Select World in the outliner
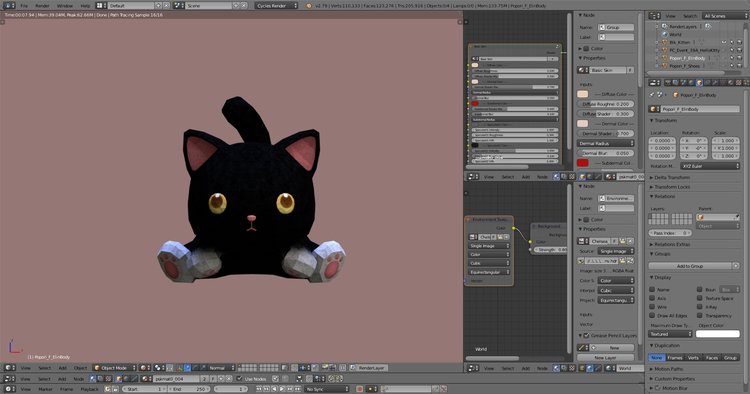 coord(675,34)
